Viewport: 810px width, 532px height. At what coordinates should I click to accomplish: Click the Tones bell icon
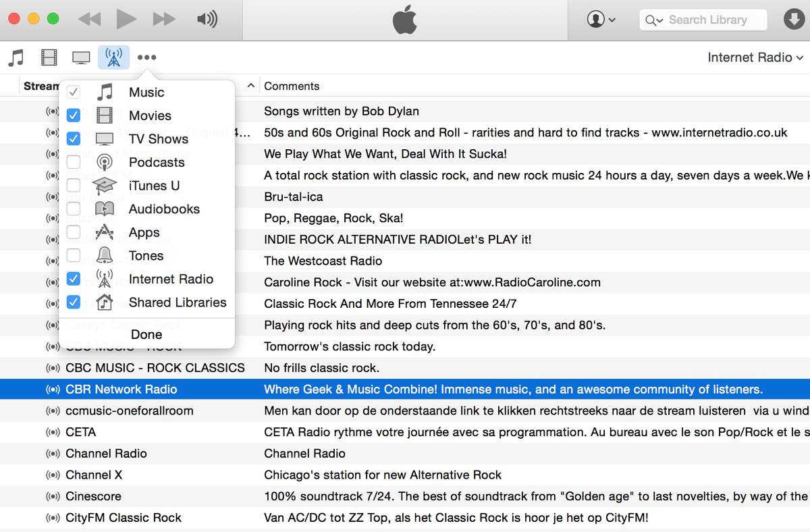[105, 255]
